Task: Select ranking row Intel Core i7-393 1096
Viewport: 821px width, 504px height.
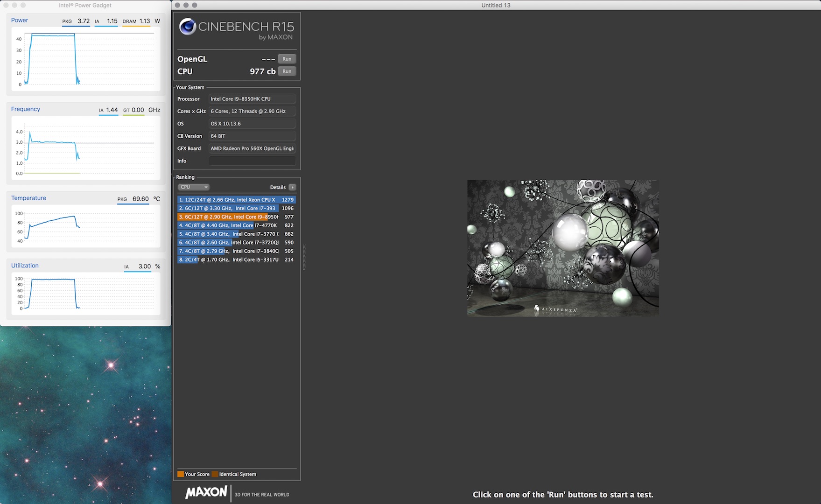Action: click(x=236, y=208)
